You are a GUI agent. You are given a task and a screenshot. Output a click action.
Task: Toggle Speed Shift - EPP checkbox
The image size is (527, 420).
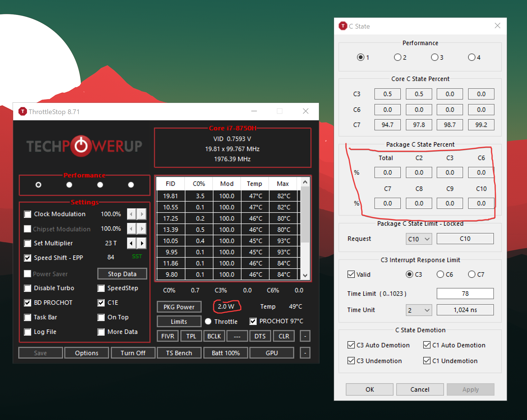click(27, 258)
